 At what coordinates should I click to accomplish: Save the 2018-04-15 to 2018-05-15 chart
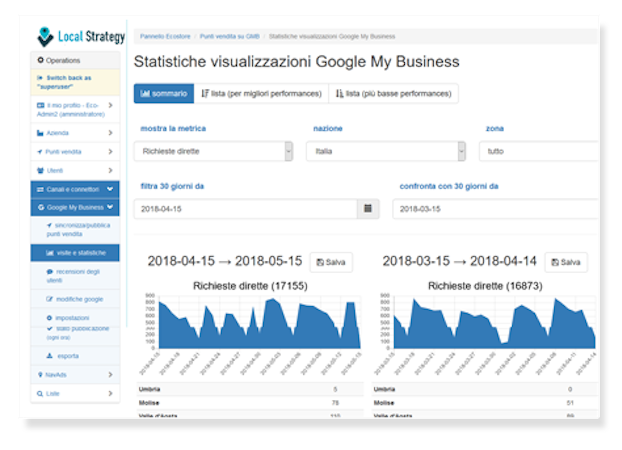point(331,262)
